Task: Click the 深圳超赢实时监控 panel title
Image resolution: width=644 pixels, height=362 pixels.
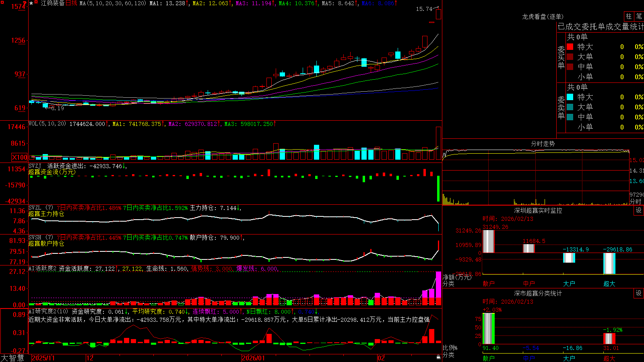Action: (x=538, y=210)
